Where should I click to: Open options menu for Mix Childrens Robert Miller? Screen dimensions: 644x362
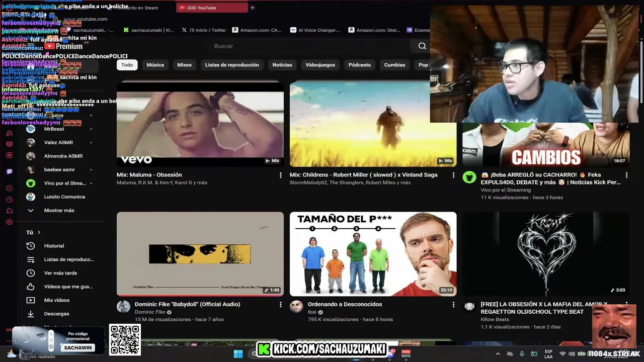point(453,175)
